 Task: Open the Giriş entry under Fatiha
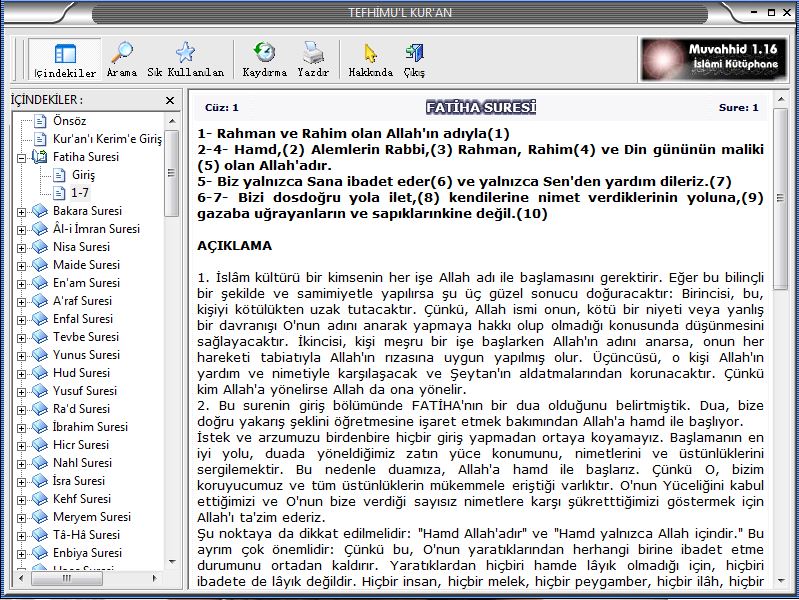[83, 175]
